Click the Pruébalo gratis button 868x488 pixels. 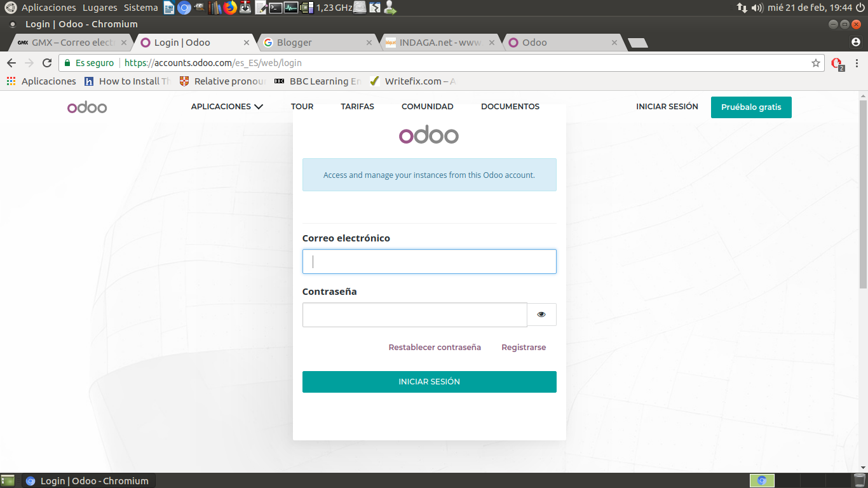click(x=751, y=107)
